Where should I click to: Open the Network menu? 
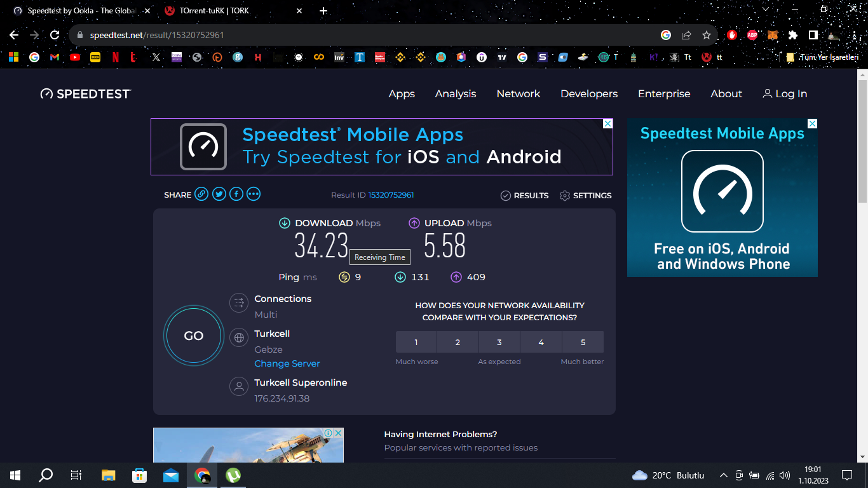[519, 93]
